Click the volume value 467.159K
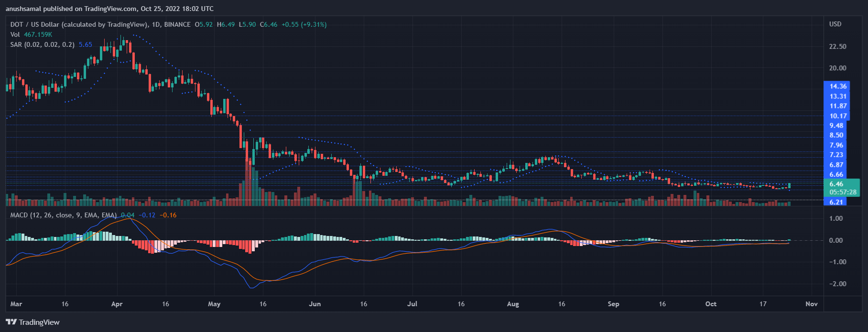 tap(38, 34)
